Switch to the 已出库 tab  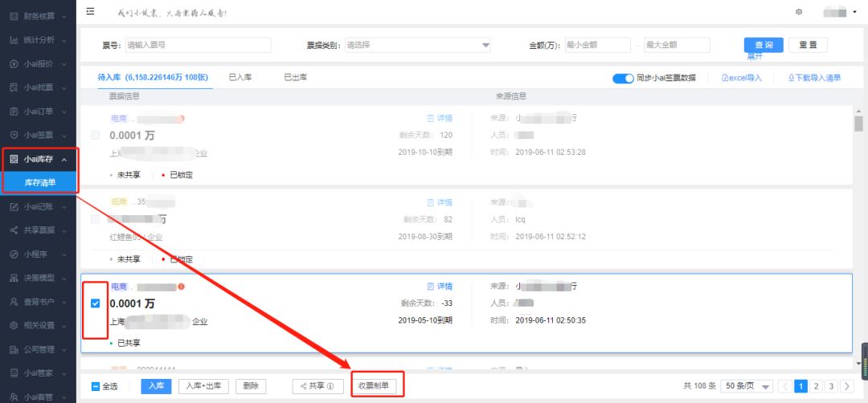coord(295,78)
